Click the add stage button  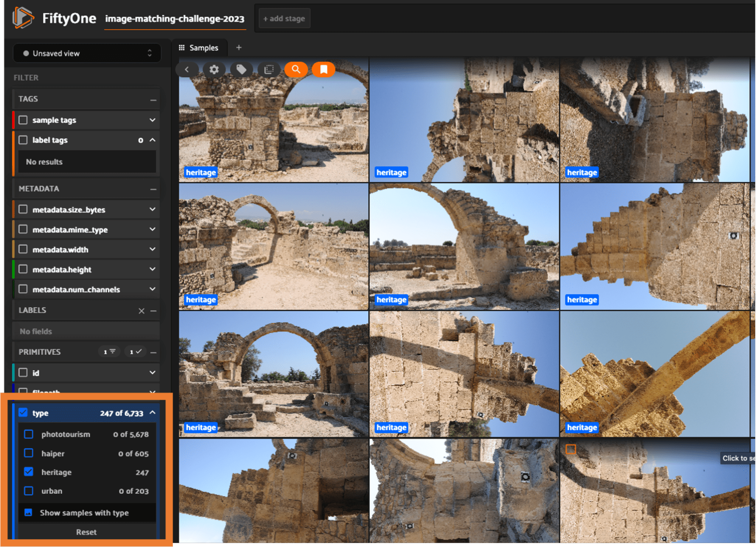(x=284, y=19)
